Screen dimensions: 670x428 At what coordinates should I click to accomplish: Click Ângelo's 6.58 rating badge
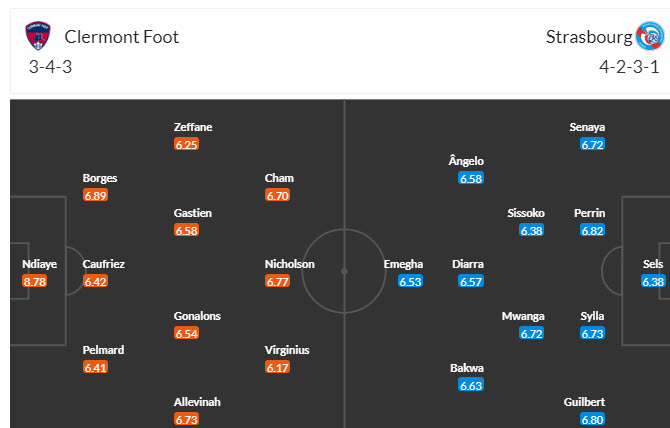(x=471, y=178)
